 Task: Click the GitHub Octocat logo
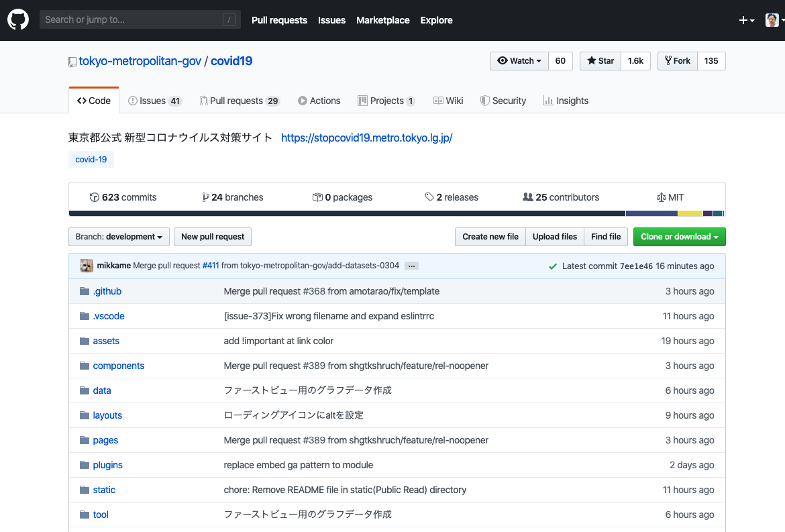[x=18, y=20]
